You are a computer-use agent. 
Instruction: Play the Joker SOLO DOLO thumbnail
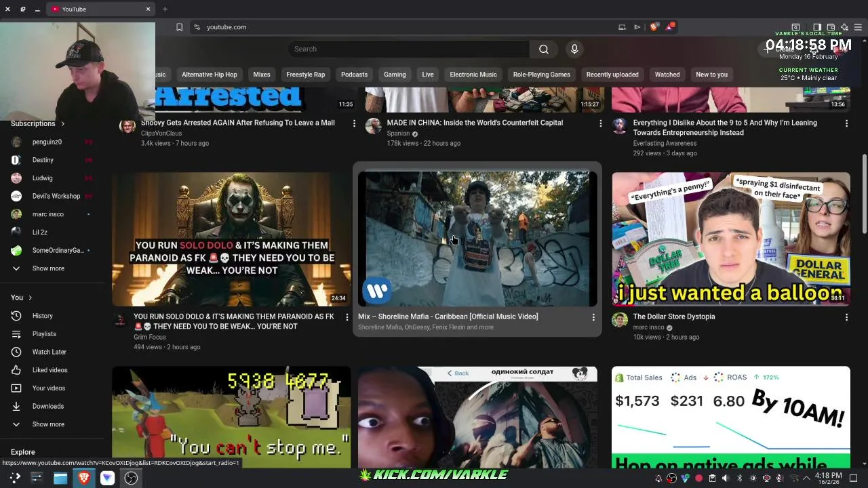click(231, 239)
